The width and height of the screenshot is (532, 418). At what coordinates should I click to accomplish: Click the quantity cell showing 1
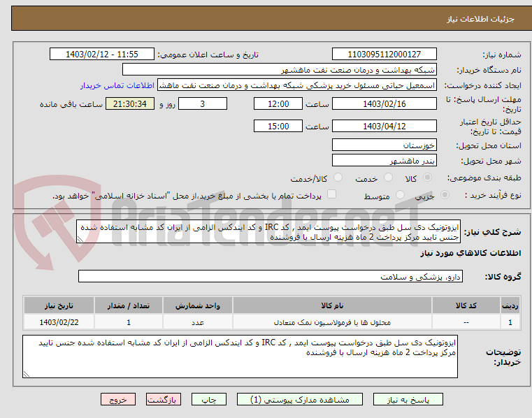click(x=129, y=322)
